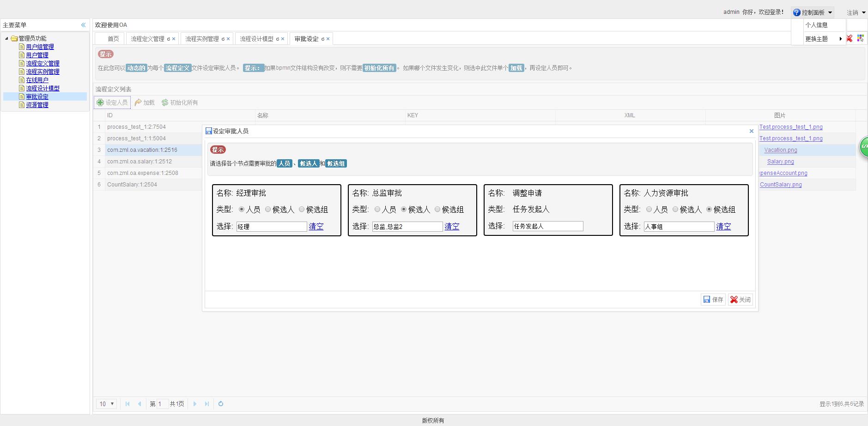Close the 流程定义管理 tab
This screenshot has height=426, width=868.
[x=174, y=39]
